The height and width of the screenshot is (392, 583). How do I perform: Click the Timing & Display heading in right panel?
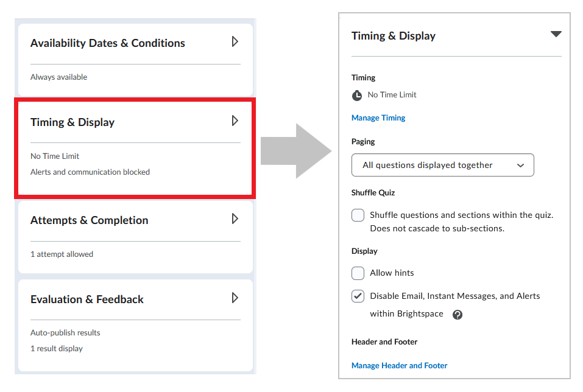pos(394,36)
